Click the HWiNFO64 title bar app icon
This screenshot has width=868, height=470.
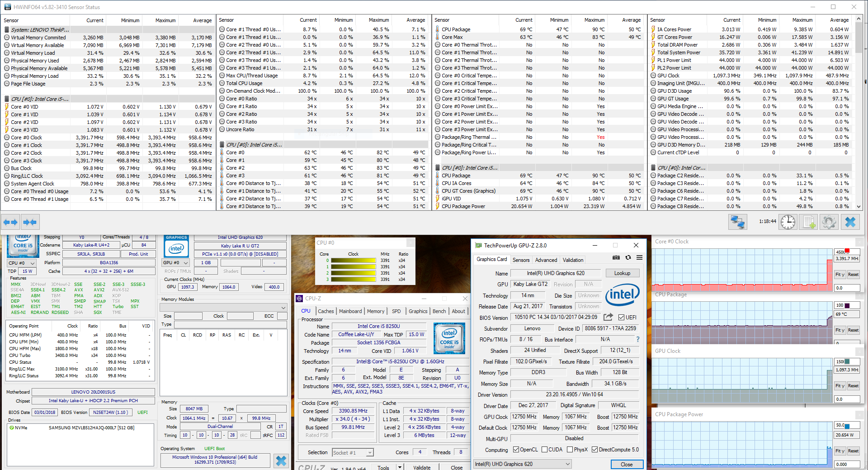point(7,7)
